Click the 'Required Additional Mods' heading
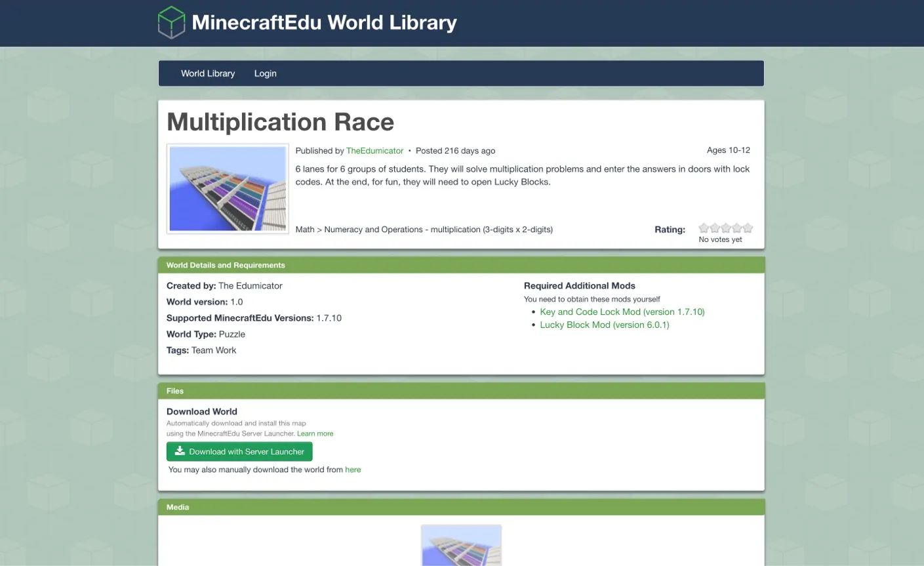924x566 pixels. click(580, 286)
